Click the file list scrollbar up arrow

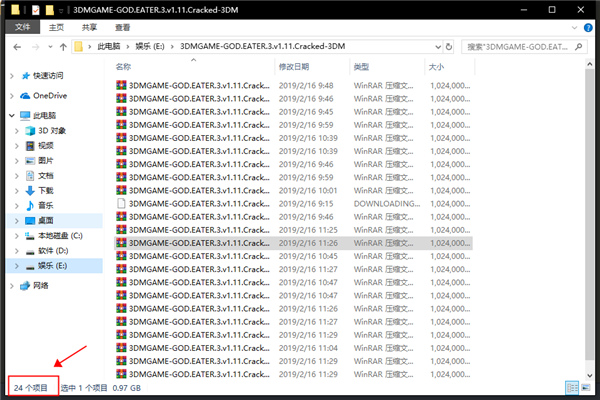click(x=590, y=65)
